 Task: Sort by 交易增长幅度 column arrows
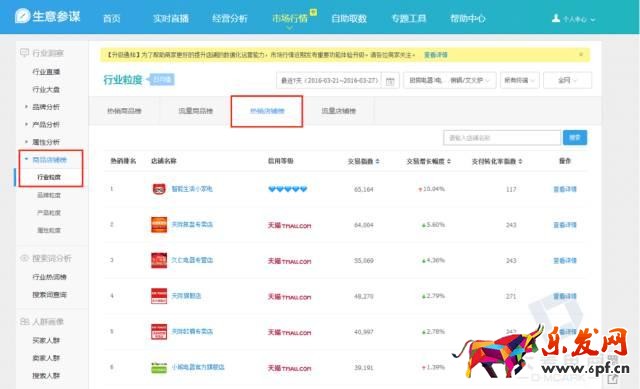[x=449, y=161]
